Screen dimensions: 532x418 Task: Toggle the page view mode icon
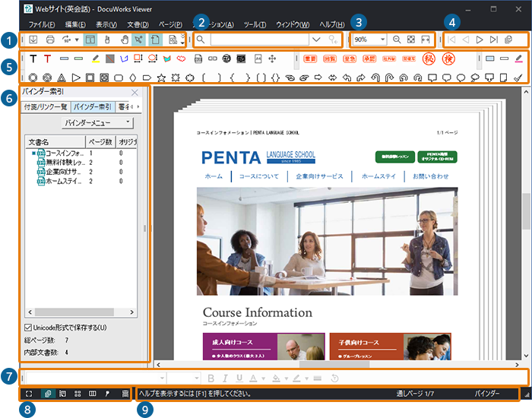click(x=155, y=40)
